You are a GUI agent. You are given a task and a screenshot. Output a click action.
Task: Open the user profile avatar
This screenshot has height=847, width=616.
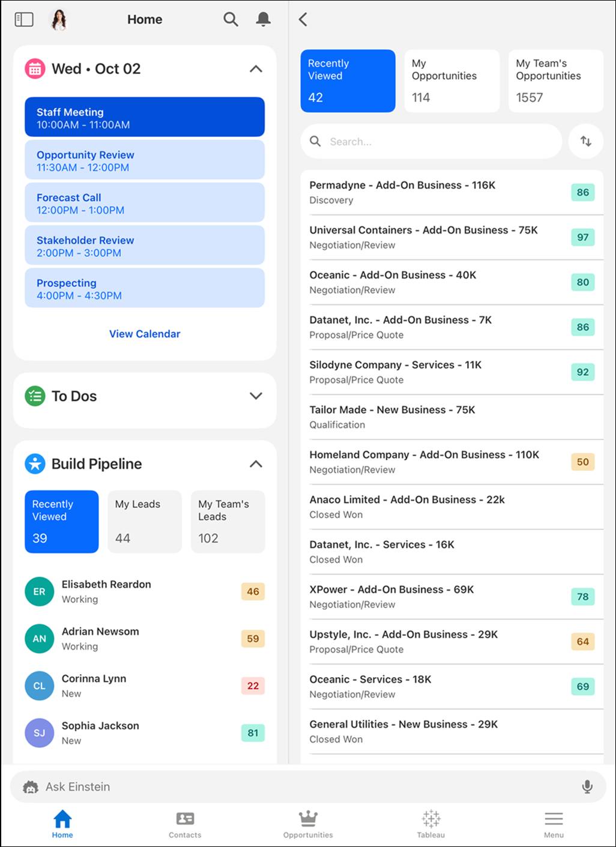(x=58, y=20)
